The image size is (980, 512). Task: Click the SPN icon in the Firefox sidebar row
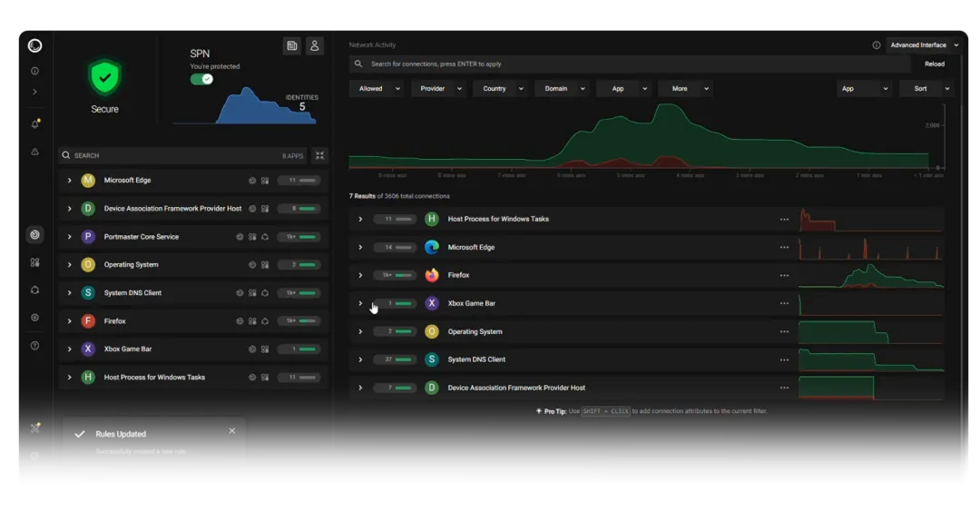coord(265,321)
